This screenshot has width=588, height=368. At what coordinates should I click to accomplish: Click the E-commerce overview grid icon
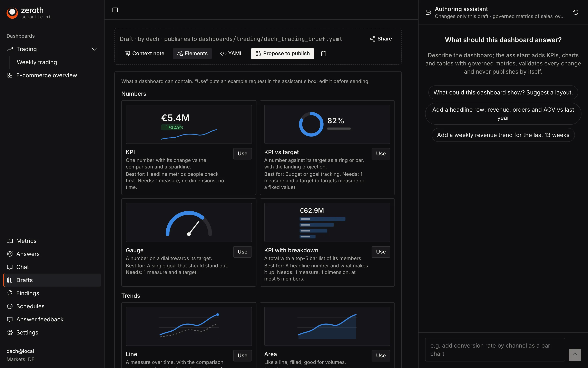coord(10,75)
